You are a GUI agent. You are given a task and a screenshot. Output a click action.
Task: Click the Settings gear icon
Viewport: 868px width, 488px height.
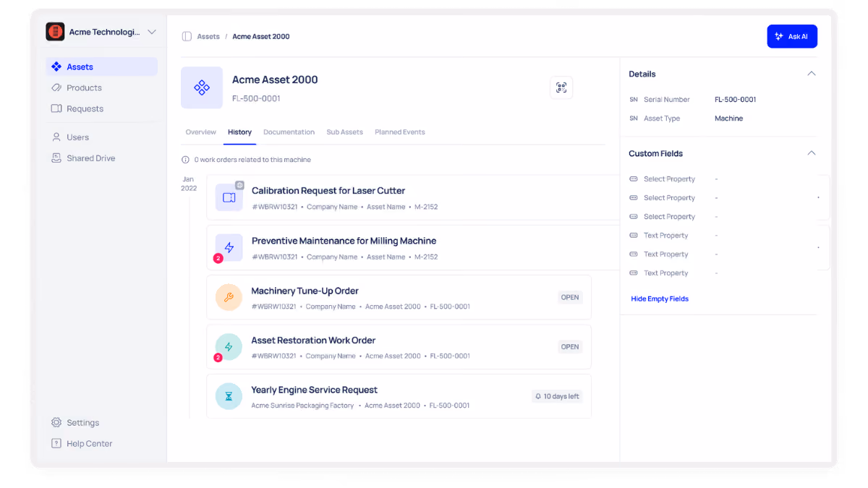[56, 422]
